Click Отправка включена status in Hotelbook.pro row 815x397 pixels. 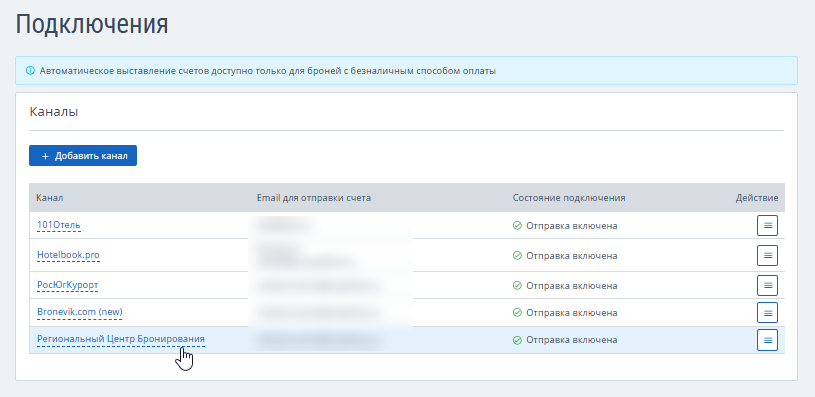click(572, 256)
